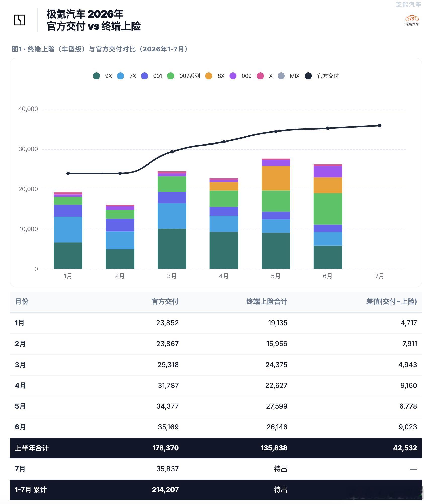Viewport: 428px width, 504px height.
Task: Click the dark green 9X segment in 5月 bar
Action: pos(276,251)
